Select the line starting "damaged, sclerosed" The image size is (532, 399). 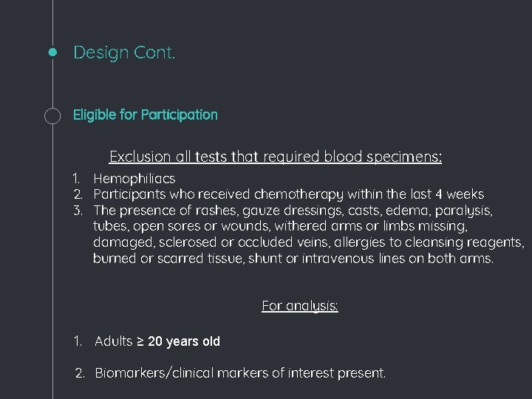tap(309, 242)
